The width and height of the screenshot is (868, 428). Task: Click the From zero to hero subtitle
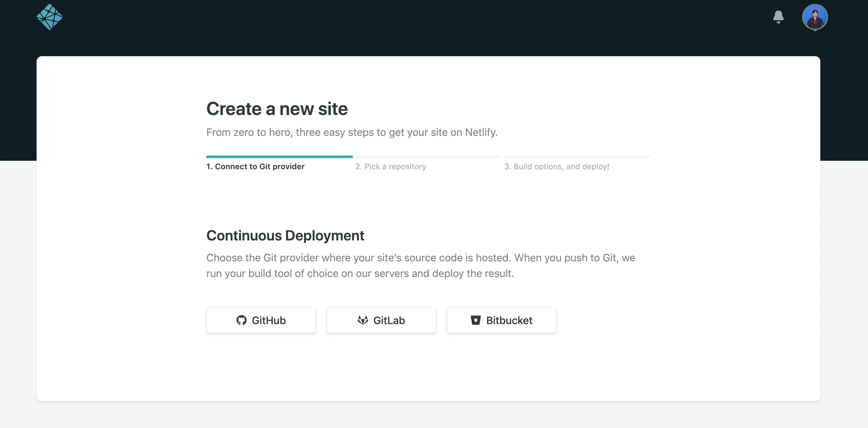352,132
